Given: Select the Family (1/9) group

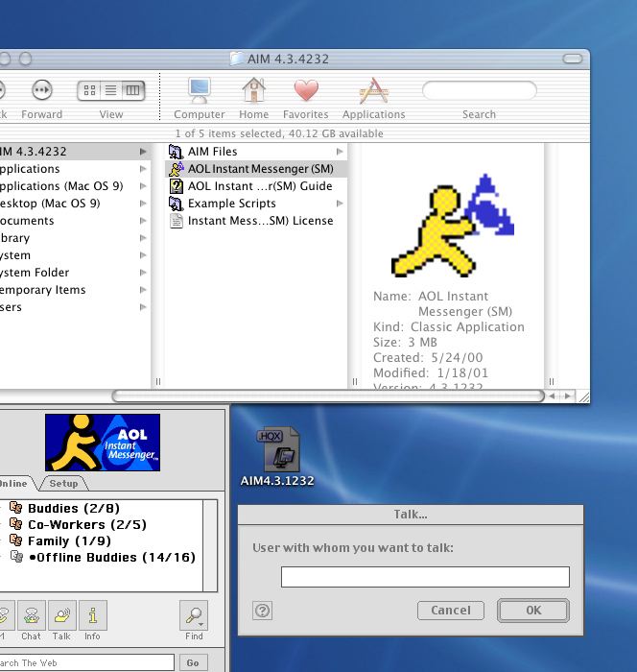Looking at the screenshot, I should click(x=60, y=540).
